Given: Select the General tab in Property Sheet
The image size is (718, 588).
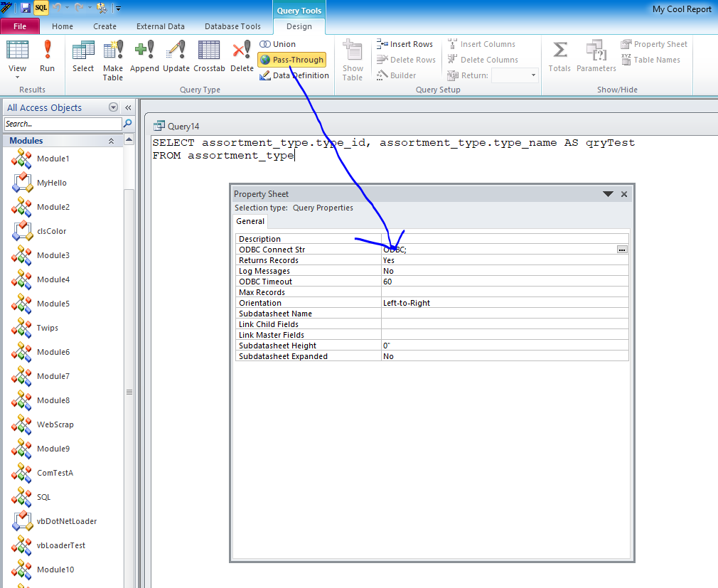Looking at the screenshot, I should point(250,221).
